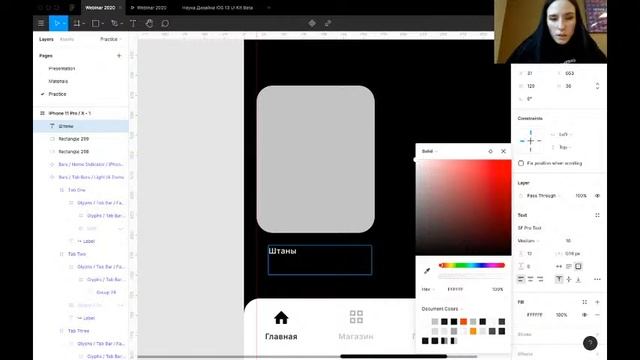Select the Text tool

click(133, 23)
